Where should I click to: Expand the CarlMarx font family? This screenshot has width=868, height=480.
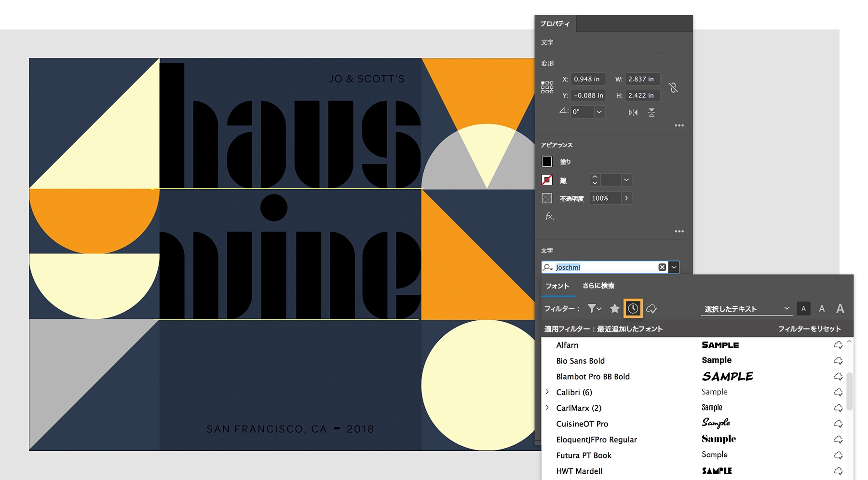547,408
